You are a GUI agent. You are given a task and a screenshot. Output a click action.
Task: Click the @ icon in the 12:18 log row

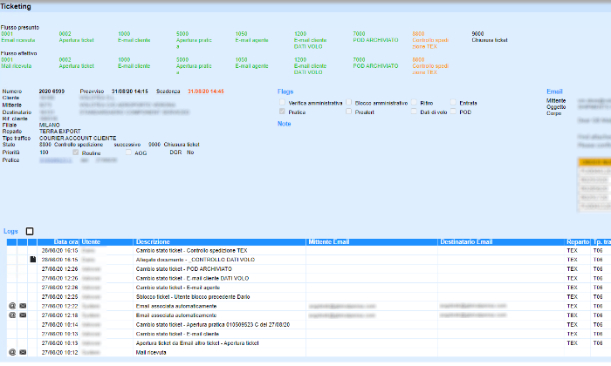click(x=12, y=315)
